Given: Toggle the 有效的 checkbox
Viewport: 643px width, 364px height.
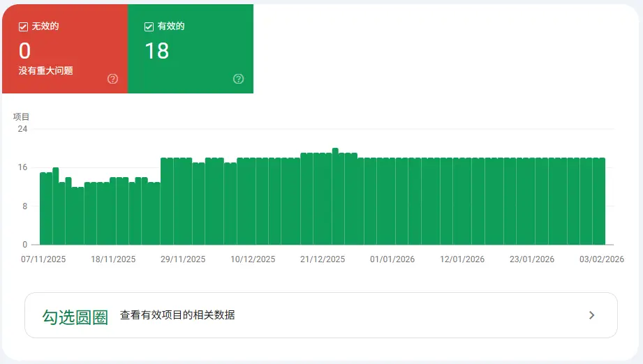Looking at the screenshot, I should click(x=149, y=26).
